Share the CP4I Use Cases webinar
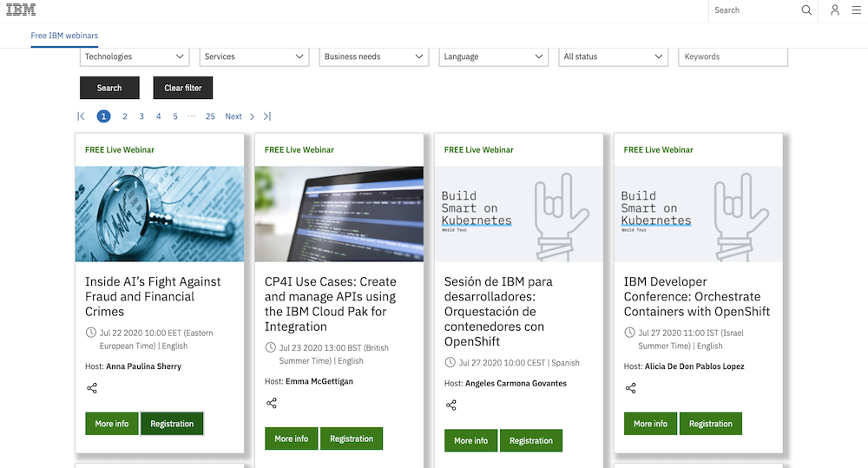Viewport: 868px width, 468px height. (x=271, y=403)
